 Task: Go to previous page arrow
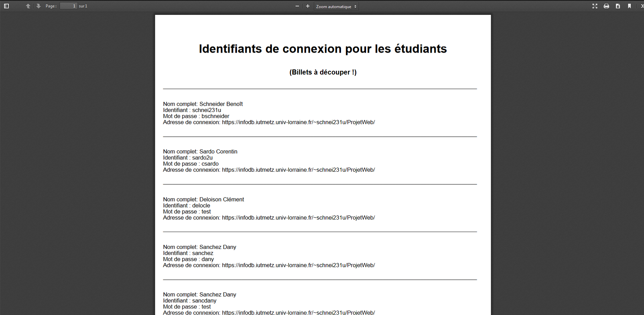(28, 6)
